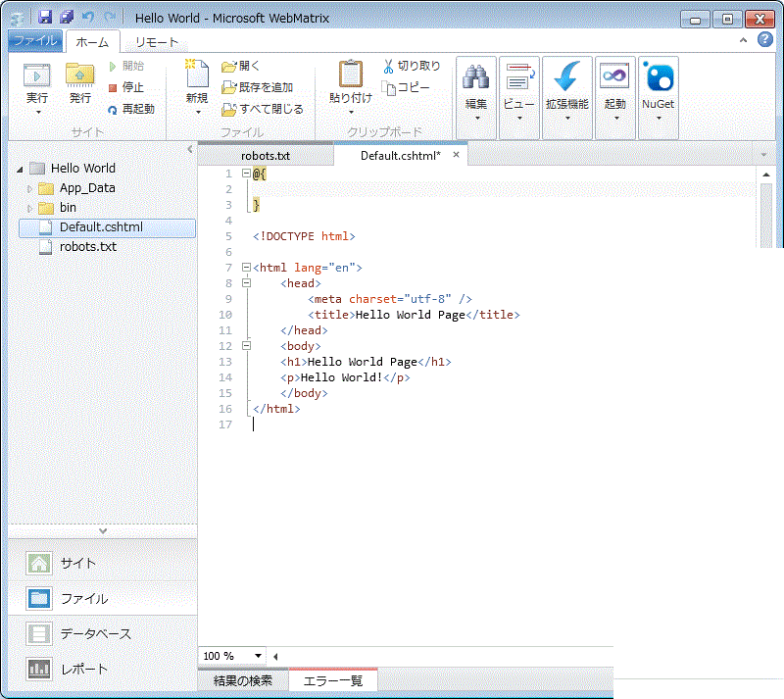
Task: Collapse the @{ code block on line 1
Action: tap(246, 174)
